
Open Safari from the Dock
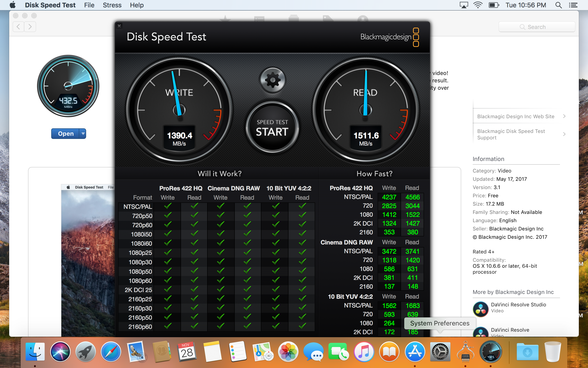click(111, 352)
